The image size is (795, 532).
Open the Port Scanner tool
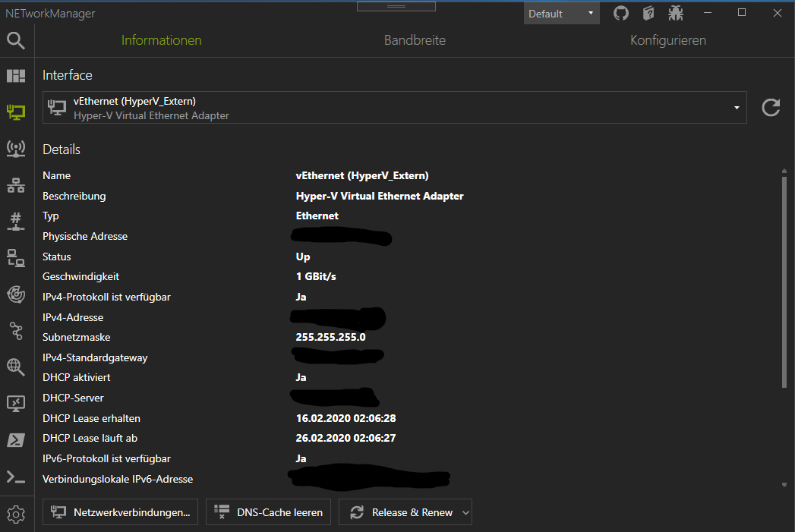(16, 221)
